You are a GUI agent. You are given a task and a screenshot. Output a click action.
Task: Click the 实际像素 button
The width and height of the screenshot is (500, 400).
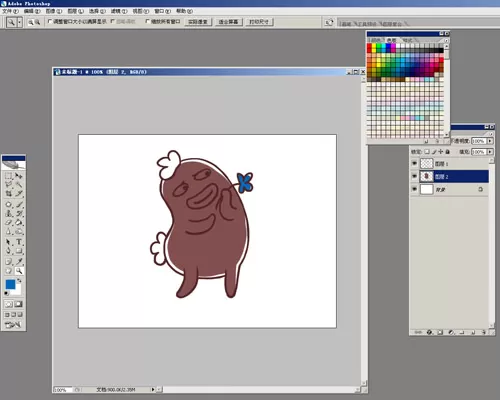pos(198,22)
